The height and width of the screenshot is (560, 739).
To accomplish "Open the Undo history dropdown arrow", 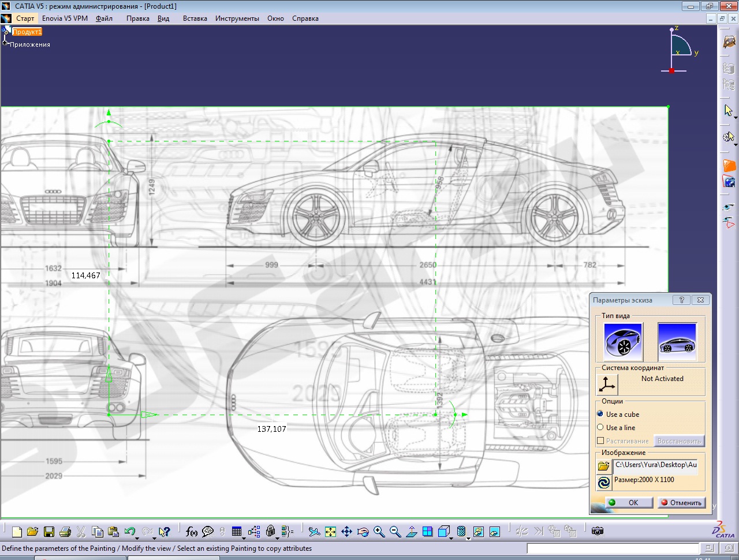I will coord(137,538).
